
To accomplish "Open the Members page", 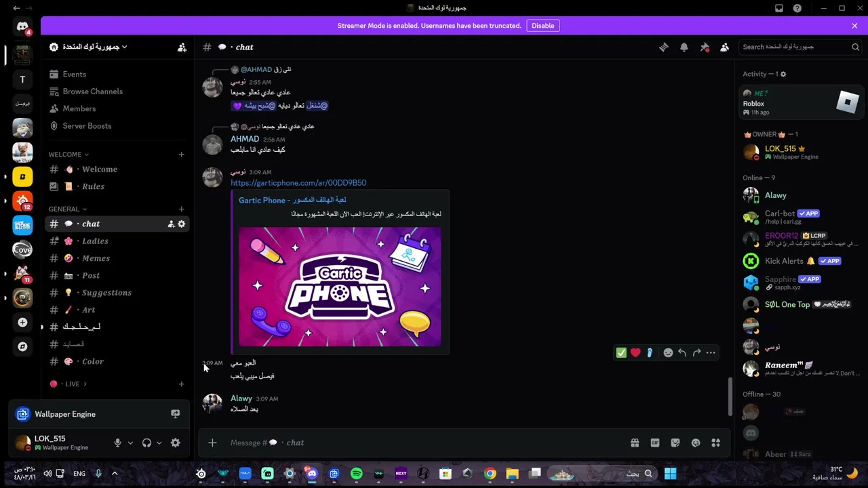I will [x=117, y=108].
